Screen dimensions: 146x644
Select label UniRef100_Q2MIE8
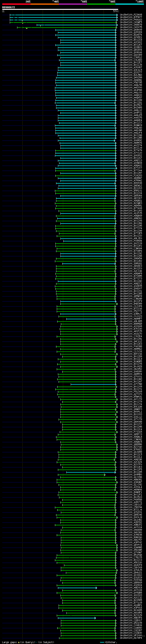(131, 32)
